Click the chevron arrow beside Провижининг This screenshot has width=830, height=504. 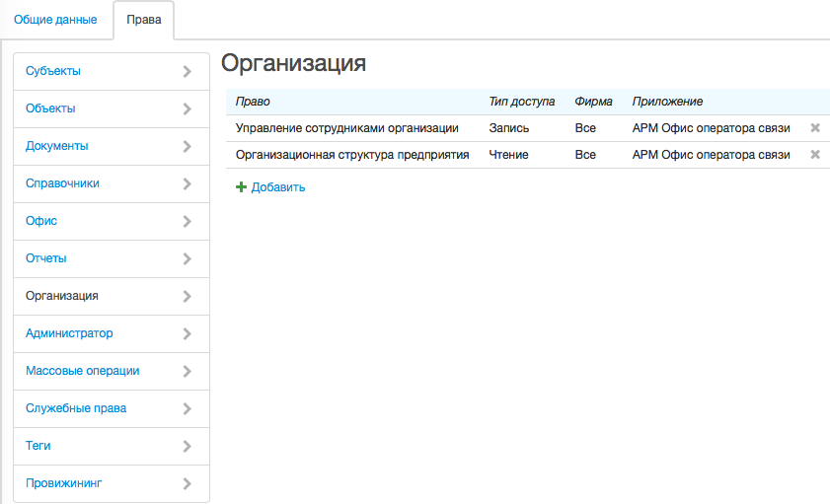pos(187,484)
